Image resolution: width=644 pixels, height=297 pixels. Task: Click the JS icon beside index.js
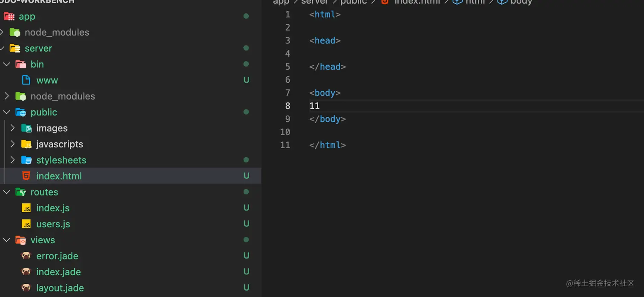26,208
